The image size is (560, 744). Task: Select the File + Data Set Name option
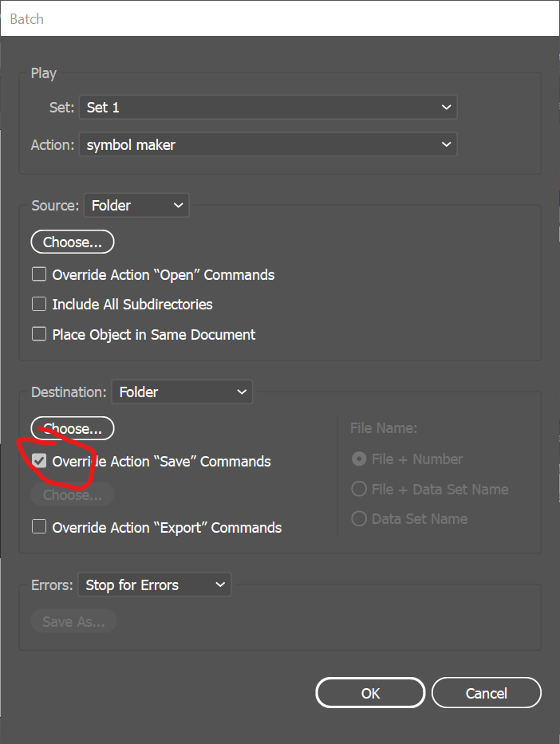click(x=360, y=489)
